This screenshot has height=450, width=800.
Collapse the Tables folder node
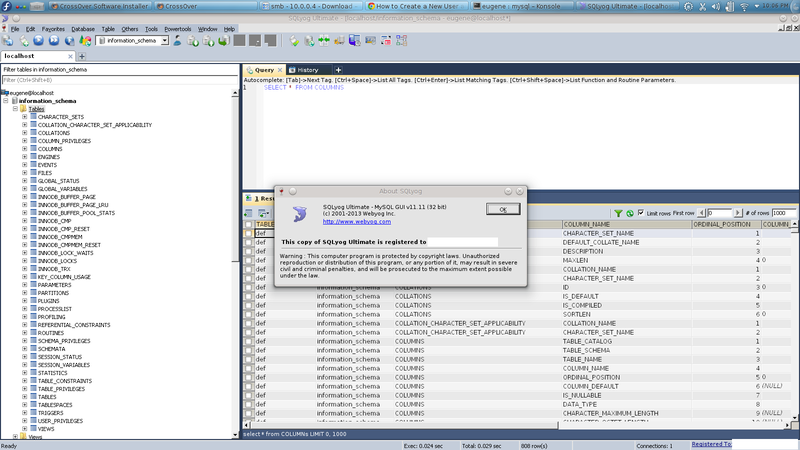tap(15, 109)
